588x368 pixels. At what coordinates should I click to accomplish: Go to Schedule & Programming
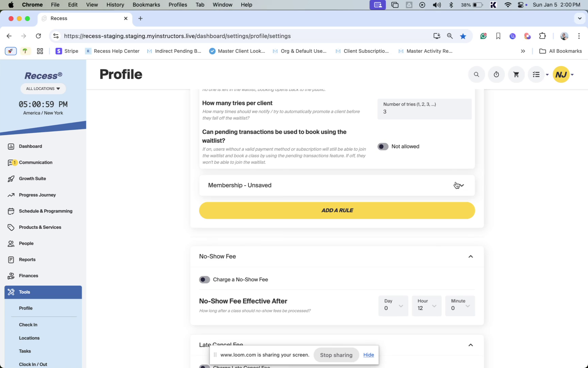tap(46, 211)
